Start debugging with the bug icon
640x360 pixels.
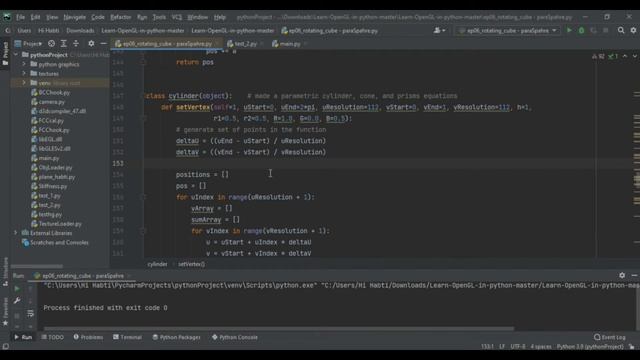pos(581,30)
